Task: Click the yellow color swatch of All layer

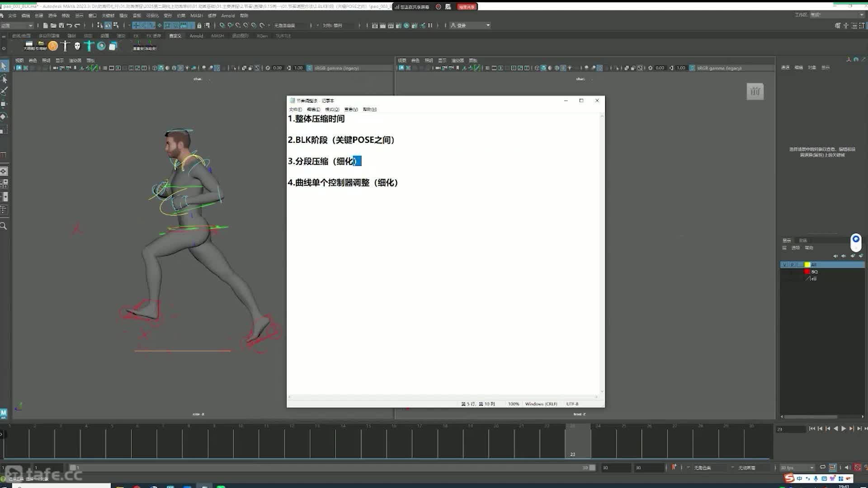Action: click(x=807, y=265)
